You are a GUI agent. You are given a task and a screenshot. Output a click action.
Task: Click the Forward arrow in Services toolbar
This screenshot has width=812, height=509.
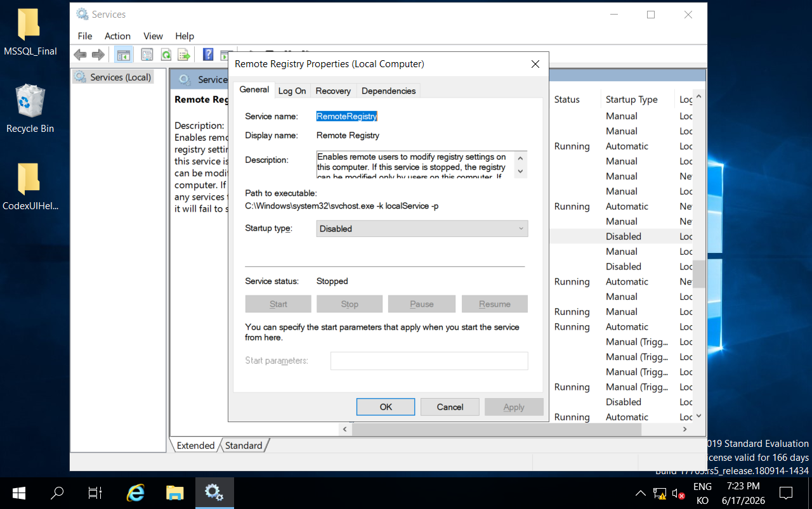98,55
